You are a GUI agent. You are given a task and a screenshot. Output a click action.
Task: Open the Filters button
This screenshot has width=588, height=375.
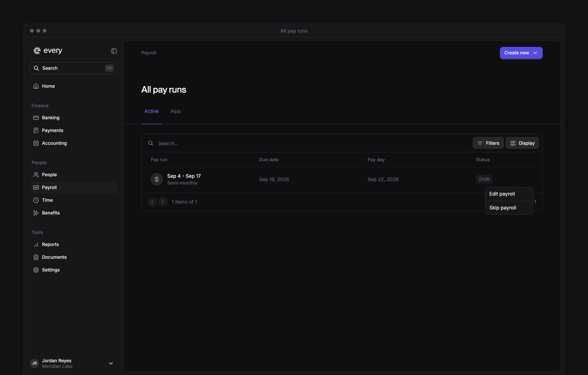488,143
